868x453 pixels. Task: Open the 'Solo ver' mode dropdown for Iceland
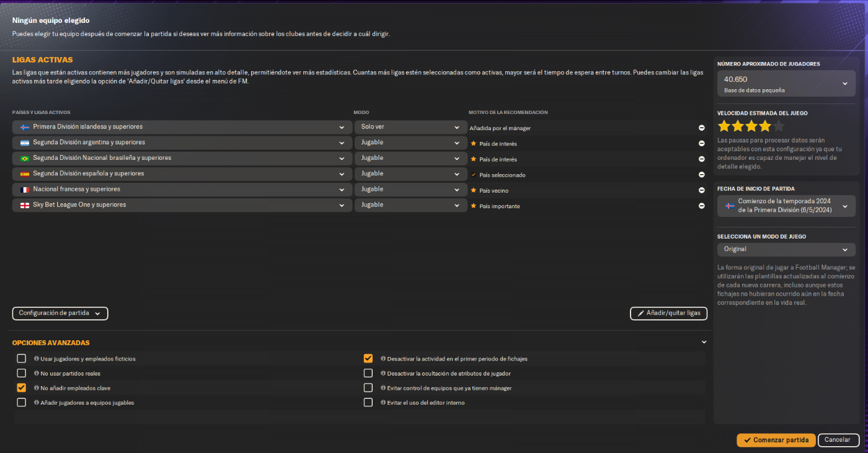[x=410, y=127]
